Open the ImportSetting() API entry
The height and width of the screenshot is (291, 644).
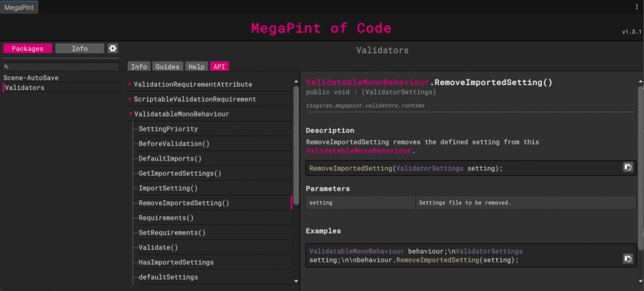click(x=168, y=188)
